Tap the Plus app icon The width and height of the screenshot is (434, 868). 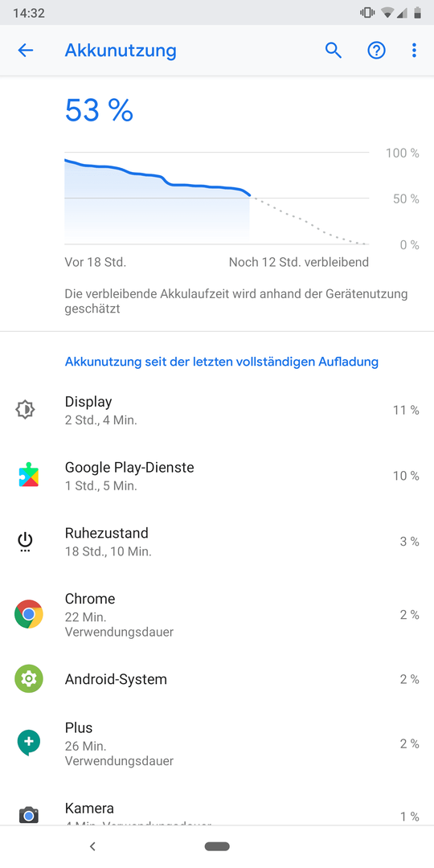pos(28,743)
